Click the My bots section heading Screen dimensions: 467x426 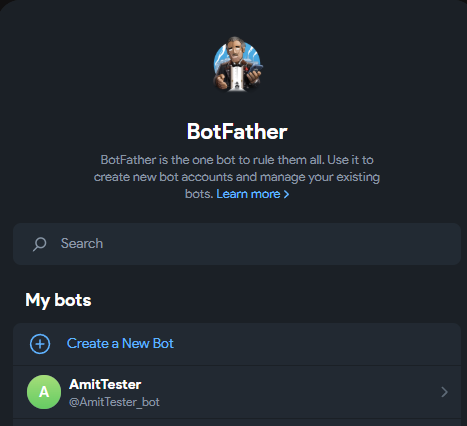pyautogui.click(x=58, y=300)
